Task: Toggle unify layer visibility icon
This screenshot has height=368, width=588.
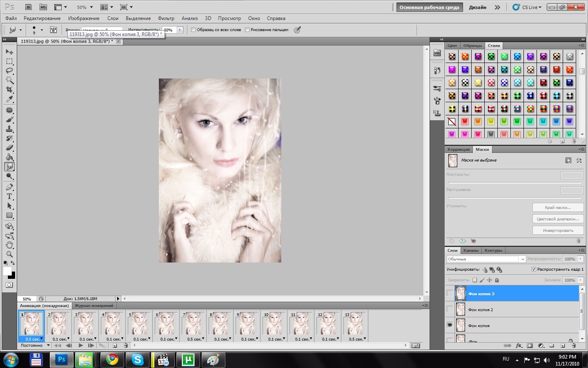Action: click(x=492, y=269)
